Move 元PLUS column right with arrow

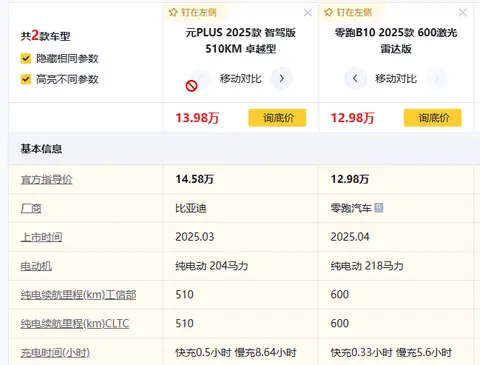pos(282,79)
